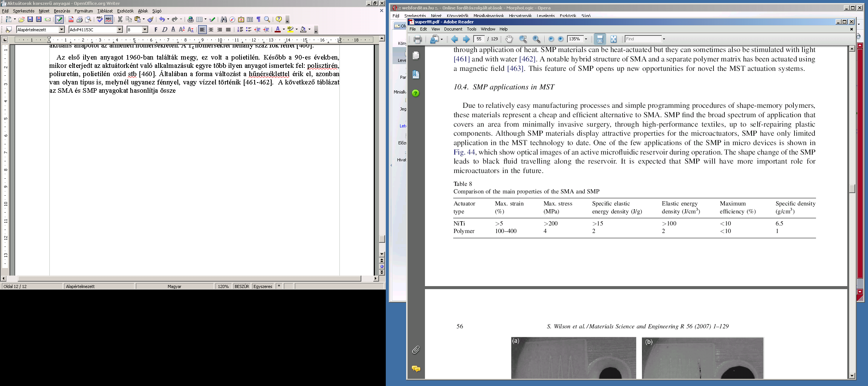Go to next page in Adobe Reader
Image resolution: width=868 pixels, height=386 pixels.
coord(466,39)
